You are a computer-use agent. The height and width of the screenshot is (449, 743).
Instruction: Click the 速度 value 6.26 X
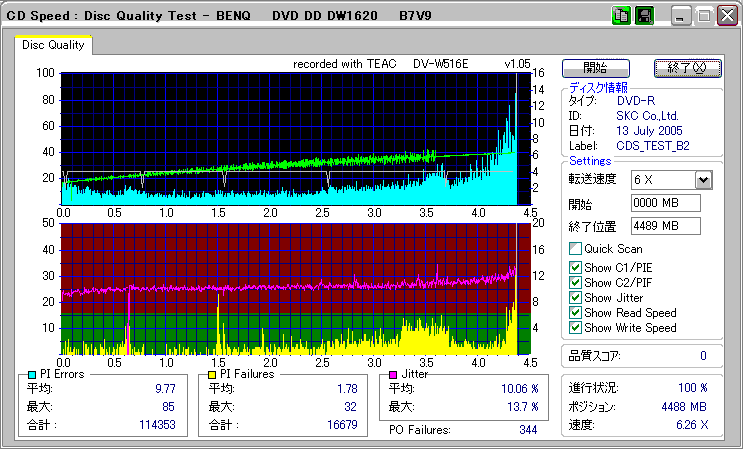pyautogui.click(x=692, y=425)
